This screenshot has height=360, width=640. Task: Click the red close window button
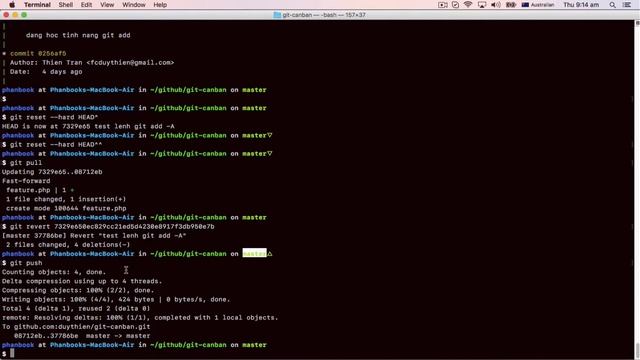coord(6,15)
